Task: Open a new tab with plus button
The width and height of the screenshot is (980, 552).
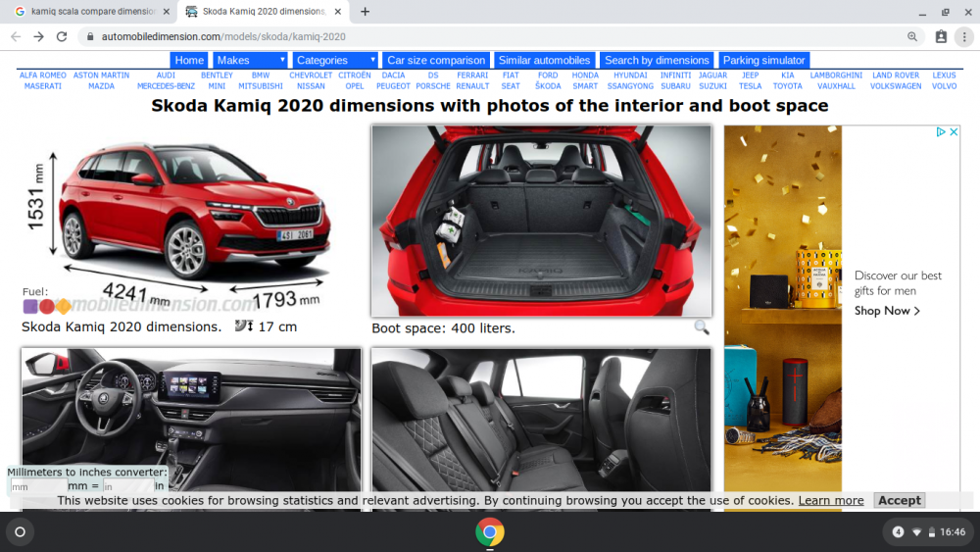Action: pyautogui.click(x=365, y=11)
